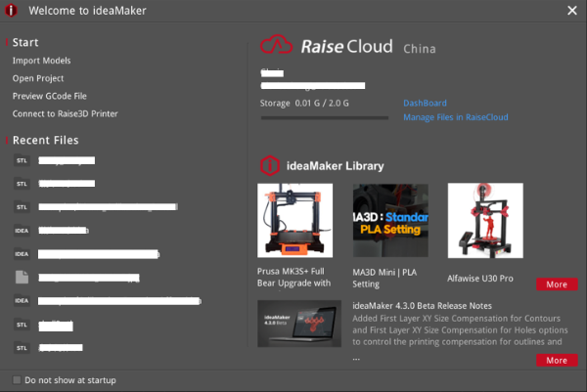Viewport: 587px width, 392px height.
Task: Click Import Models under Start
Action: pyautogui.click(x=41, y=61)
